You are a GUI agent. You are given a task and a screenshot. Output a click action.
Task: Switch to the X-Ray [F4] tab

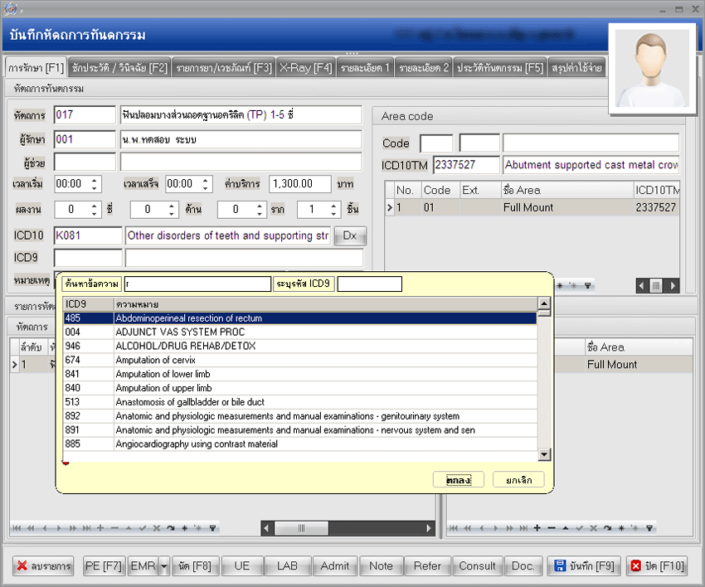(305, 68)
